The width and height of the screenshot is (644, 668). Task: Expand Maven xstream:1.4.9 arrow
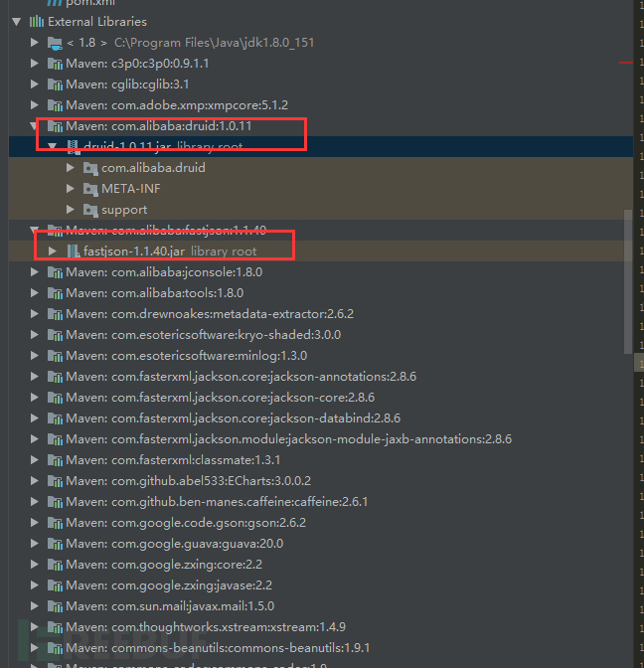point(35,626)
